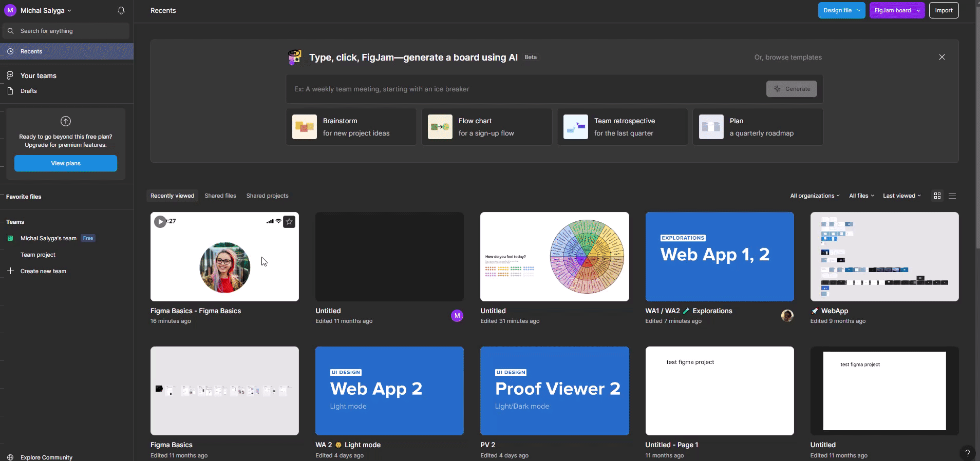Screen dimensions: 980x461
Task: Select the Shared projects tab
Action: pos(267,196)
